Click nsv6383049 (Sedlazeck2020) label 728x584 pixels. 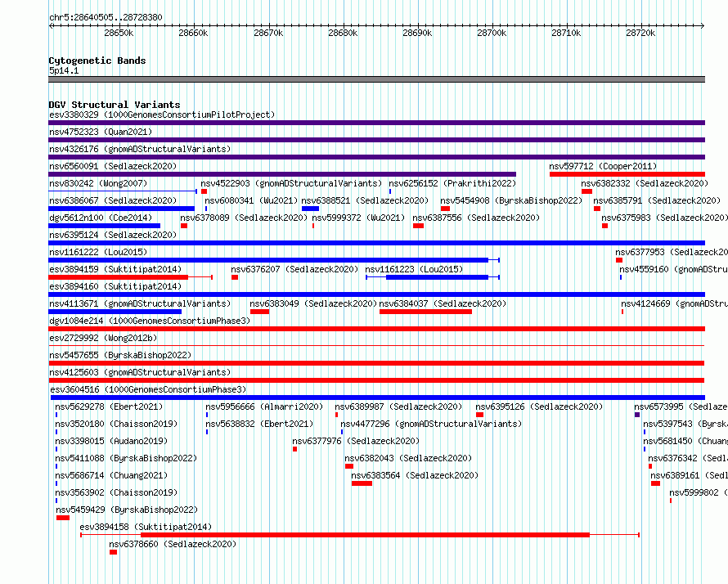pyautogui.click(x=313, y=303)
